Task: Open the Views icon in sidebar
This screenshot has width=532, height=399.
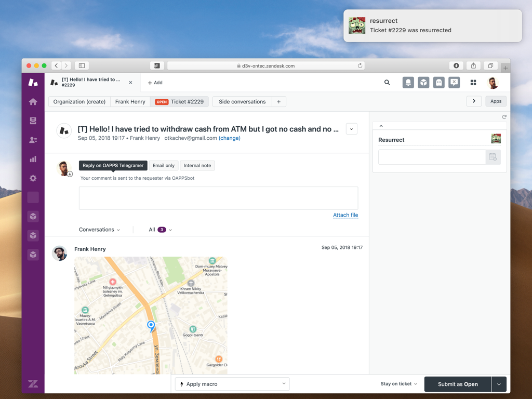Action: tap(33, 121)
